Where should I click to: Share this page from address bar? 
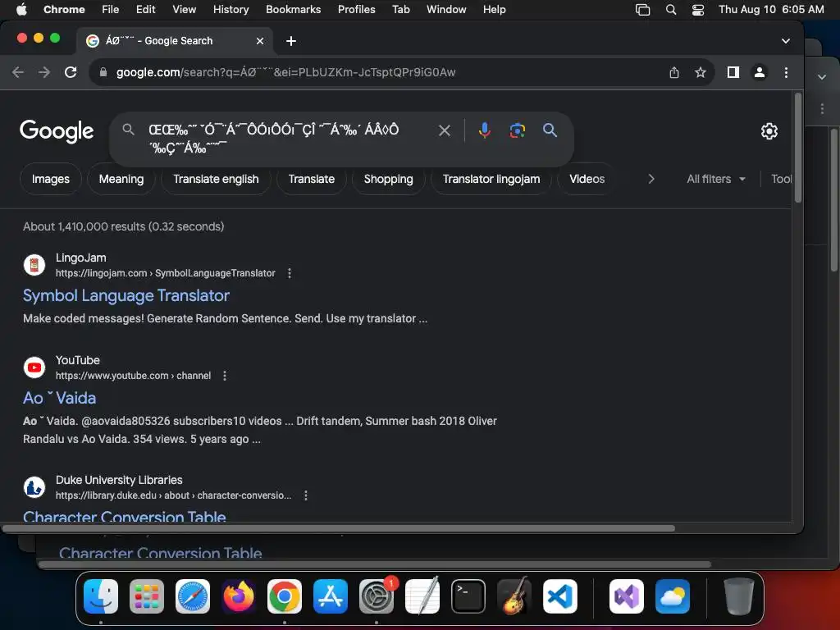(674, 72)
